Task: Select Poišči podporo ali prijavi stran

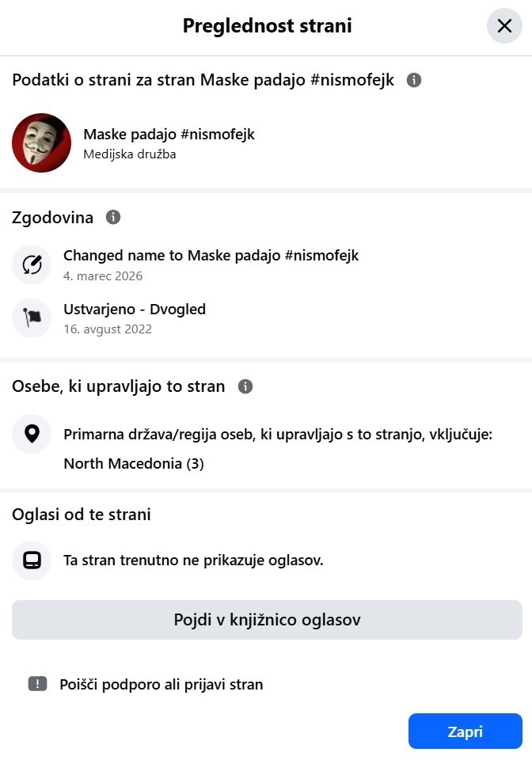Action: coord(161,684)
